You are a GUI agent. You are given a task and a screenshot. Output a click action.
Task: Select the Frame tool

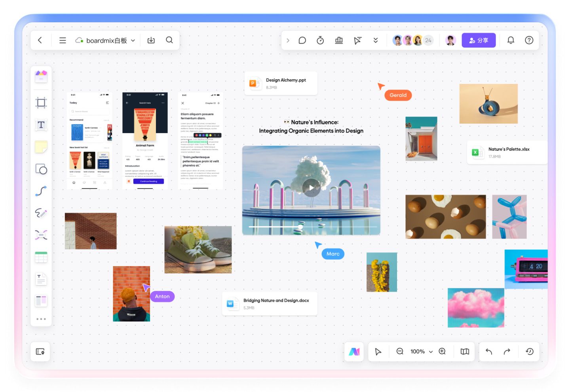pos(41,103)
